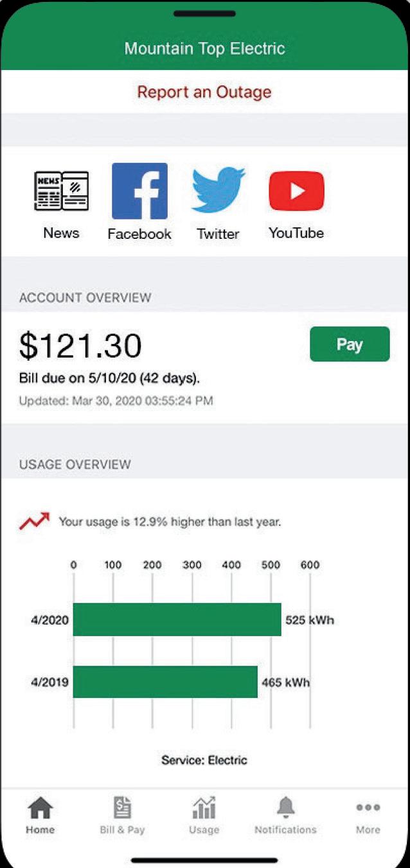Click the red usage trend arrow
Screen dimensions: 410x868
[34, 521]
